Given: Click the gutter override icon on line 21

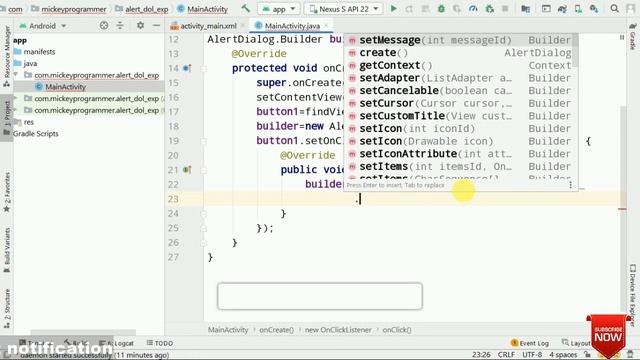Looking at the screenshot, I should pos(187,170).
